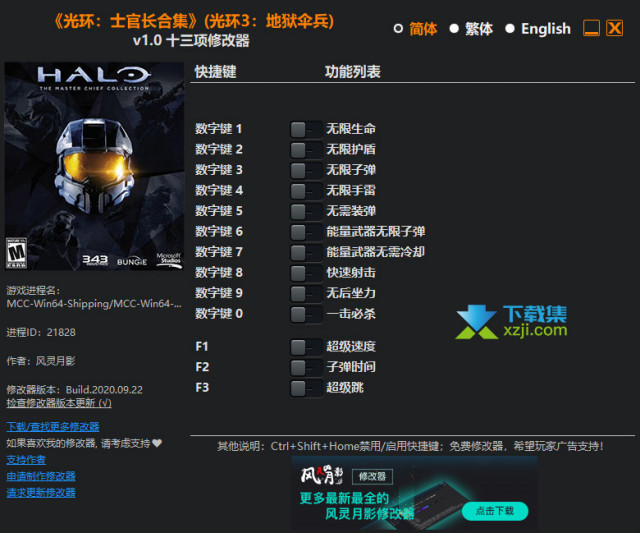Toggle 能量武器无需冷却 switch
Image resolution: width=640 pixels, height=533 pixels.
(306, 252)
